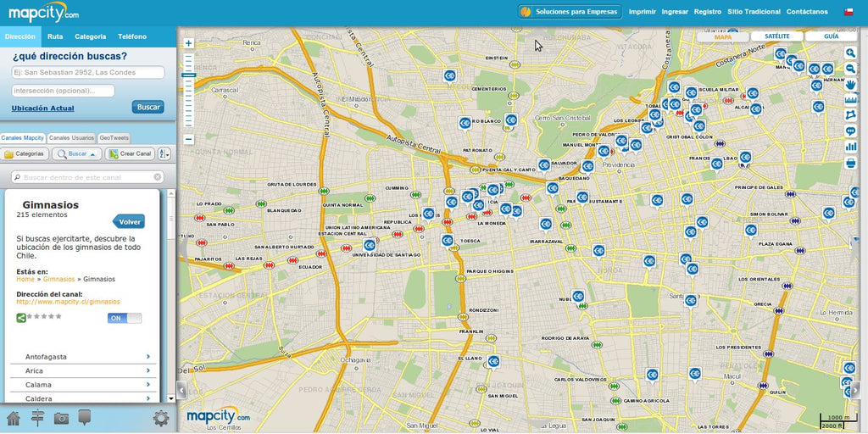Switch map view to GUÍA
This screenshot has width=868, height=434.
pos(831,36)
